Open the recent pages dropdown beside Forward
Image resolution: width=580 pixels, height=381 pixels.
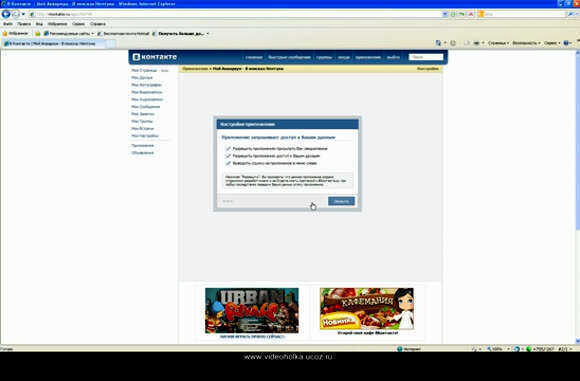point(23,14)
